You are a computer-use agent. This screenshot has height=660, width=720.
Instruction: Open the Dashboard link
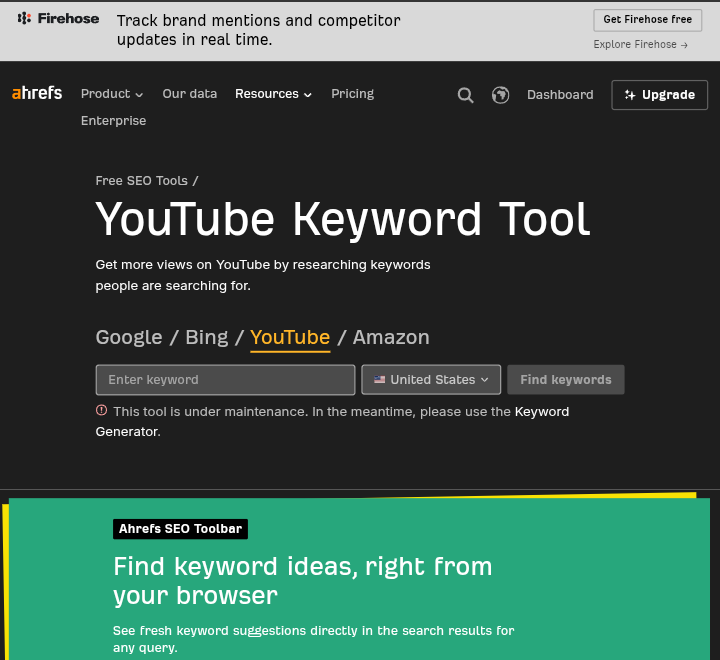point(560,95)
